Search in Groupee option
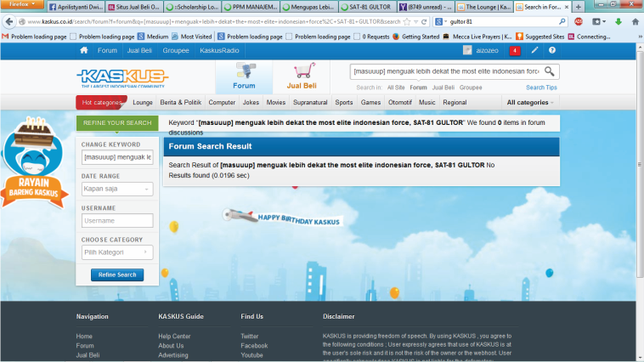The width and height of the screenshot is (644, 362). pos(471,88)
